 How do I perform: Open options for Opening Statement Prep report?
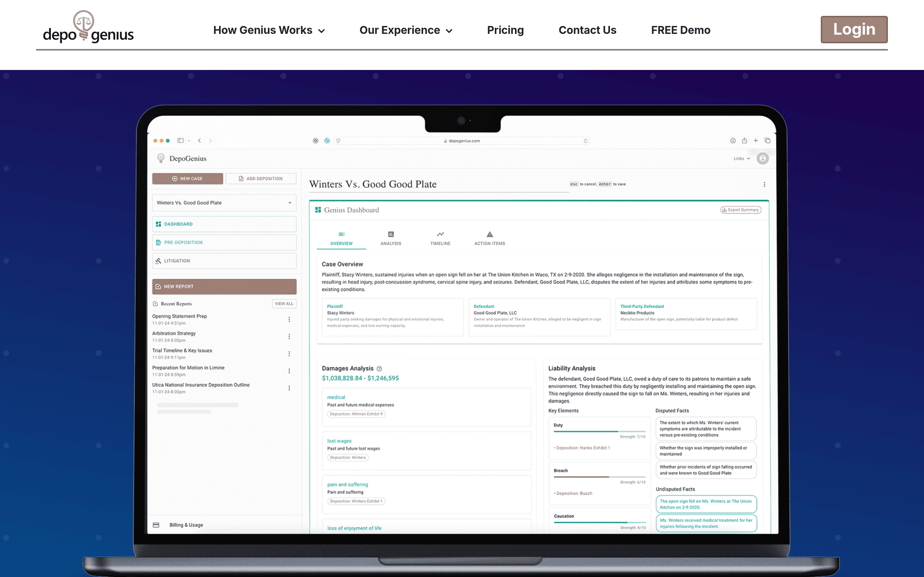289,320
